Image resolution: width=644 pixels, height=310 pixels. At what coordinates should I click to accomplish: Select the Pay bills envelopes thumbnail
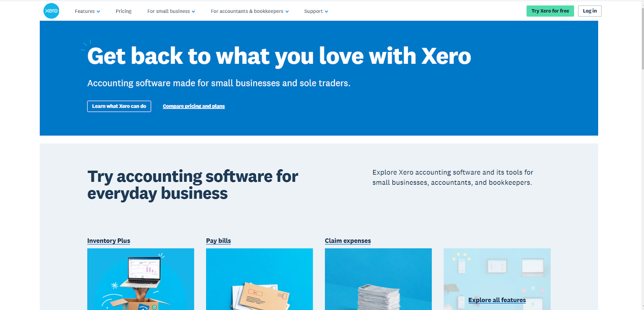(x=259, y=279)
